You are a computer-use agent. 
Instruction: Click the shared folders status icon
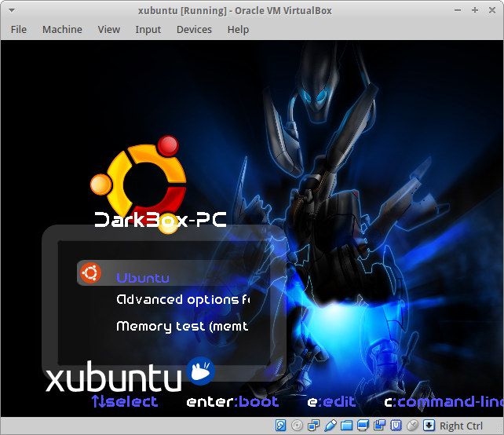346,426
